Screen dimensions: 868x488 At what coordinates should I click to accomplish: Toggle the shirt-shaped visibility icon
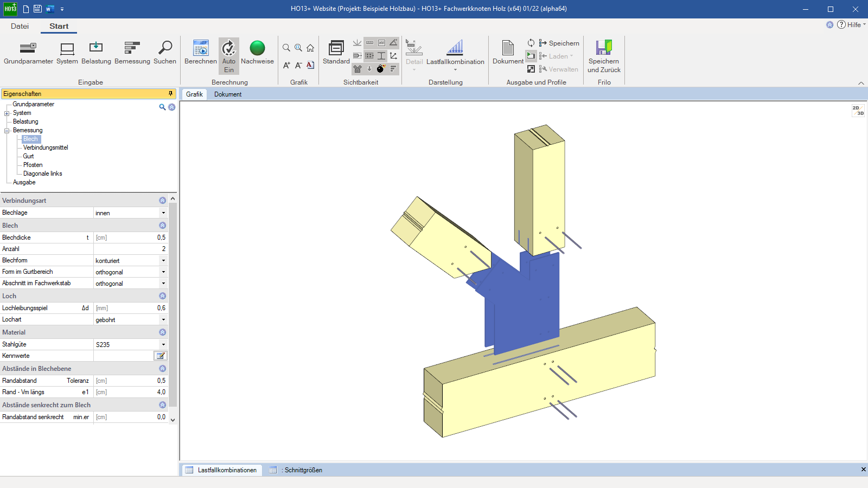tap(358, 69)
